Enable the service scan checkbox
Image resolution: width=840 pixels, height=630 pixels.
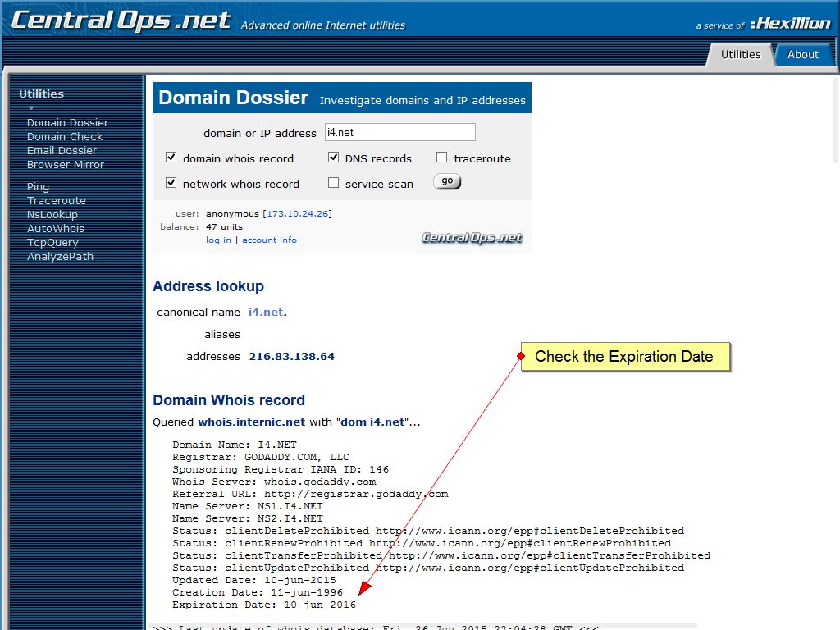pos(333,183)
